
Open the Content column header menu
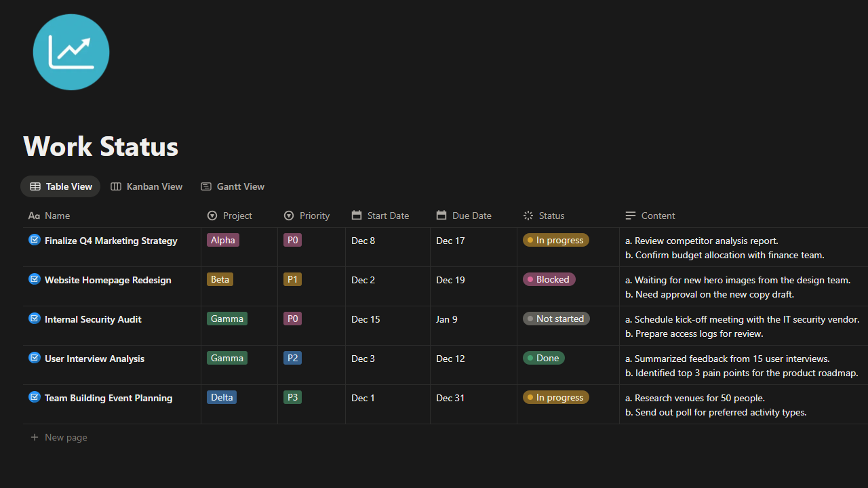point(744,216)
